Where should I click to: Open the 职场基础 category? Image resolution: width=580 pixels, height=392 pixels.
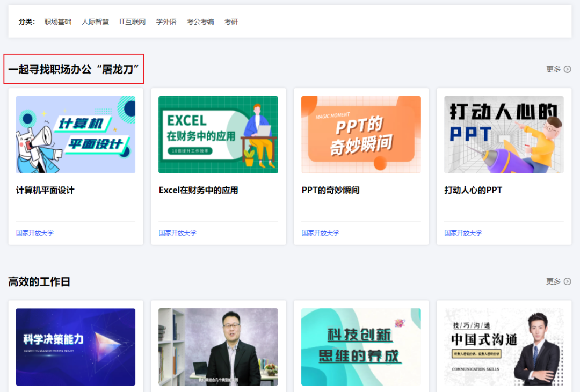tap(57, 22)
